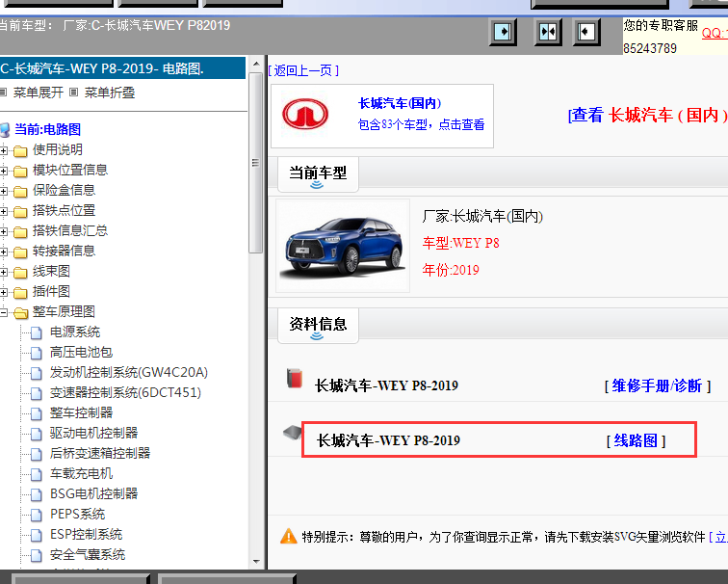Click the 插件图 folder icon

pyautogui.click(x=20, y=292)
